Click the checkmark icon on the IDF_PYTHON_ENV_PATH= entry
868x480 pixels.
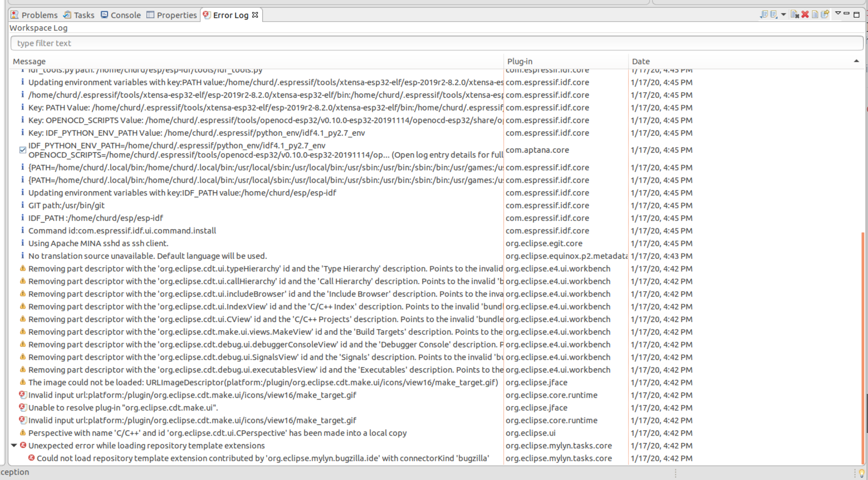[22, 150]
